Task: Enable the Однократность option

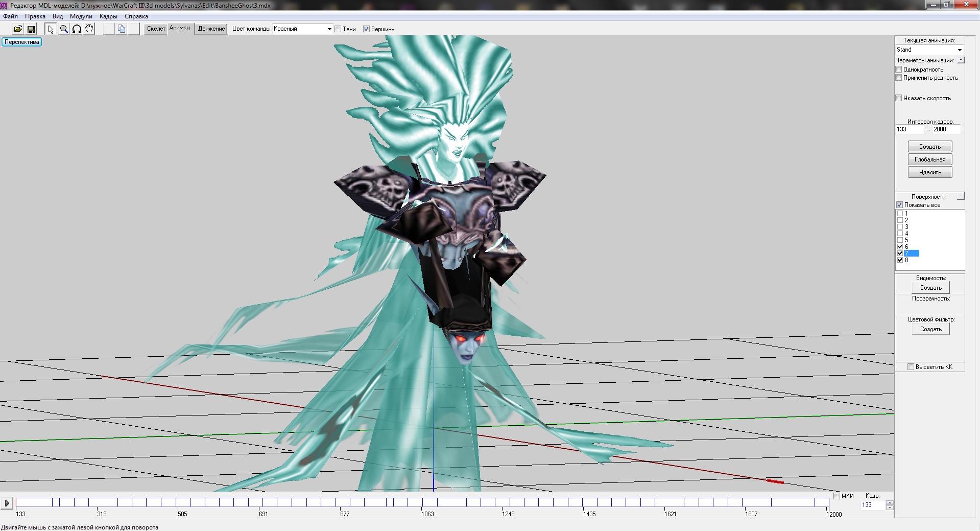Action: [899, 70]
